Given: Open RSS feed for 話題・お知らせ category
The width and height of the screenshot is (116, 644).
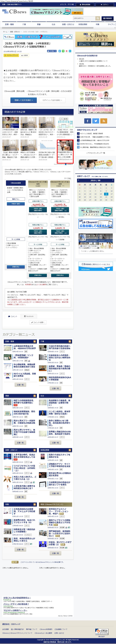Looking at the screenshot, I should [x=35, y=450].
